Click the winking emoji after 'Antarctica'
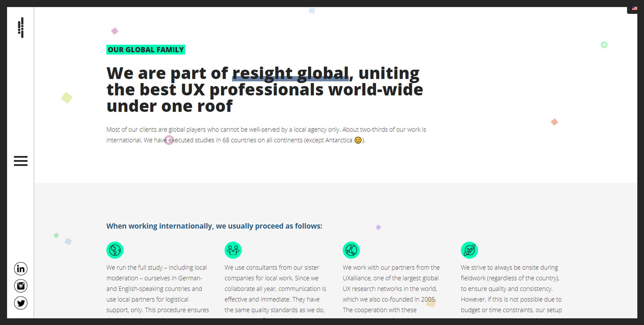Viewport: 644px width, 325px height. tap(358, 140)
